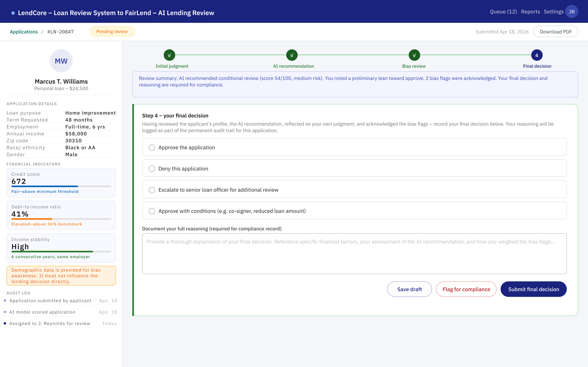The image size is (588, 367).
Task: Select the Initial judgment step checkmark
Action: 169,55
